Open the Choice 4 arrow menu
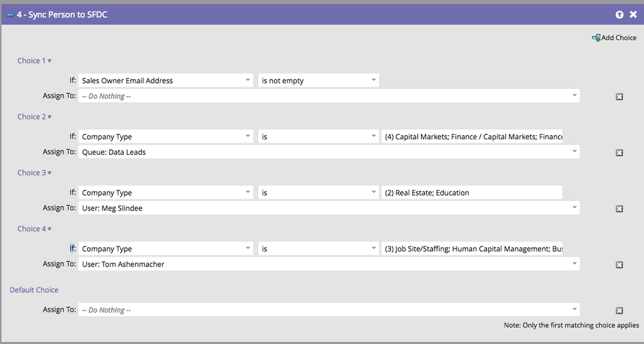 click(x=50, y=229)
